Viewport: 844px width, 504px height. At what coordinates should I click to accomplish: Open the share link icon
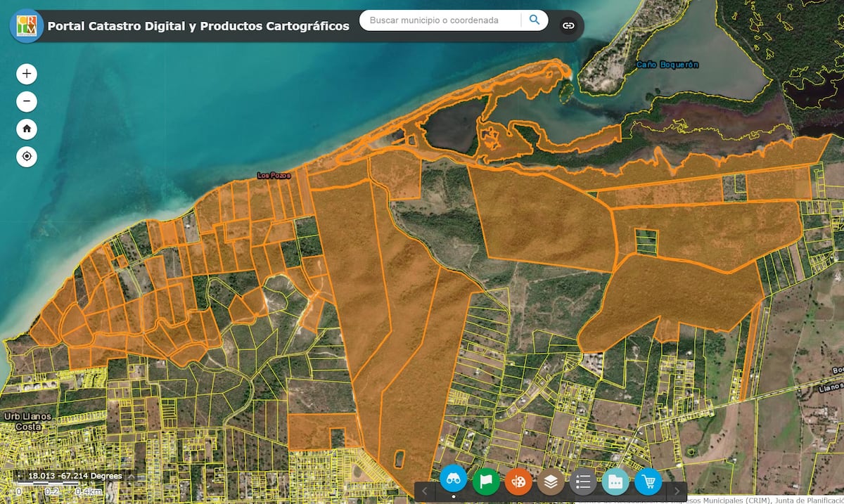coord(568,26)
